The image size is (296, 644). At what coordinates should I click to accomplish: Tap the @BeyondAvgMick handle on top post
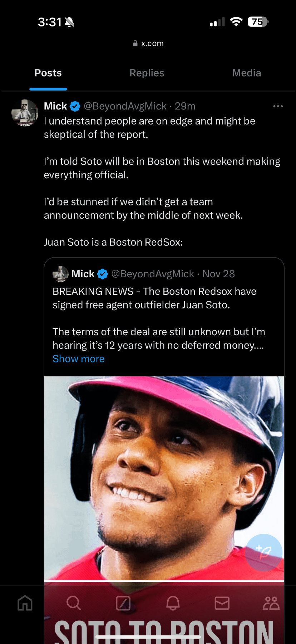pyautogui.click(x=125, y=106)
